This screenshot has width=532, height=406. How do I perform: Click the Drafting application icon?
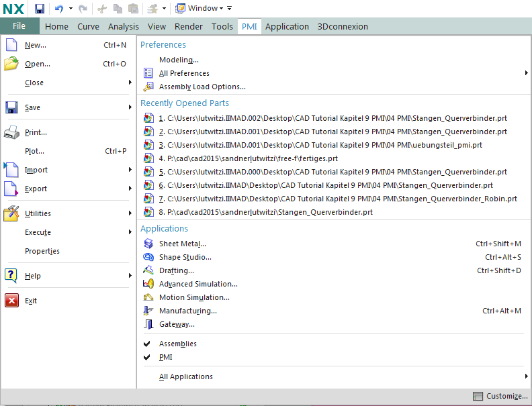coord(148,270)
